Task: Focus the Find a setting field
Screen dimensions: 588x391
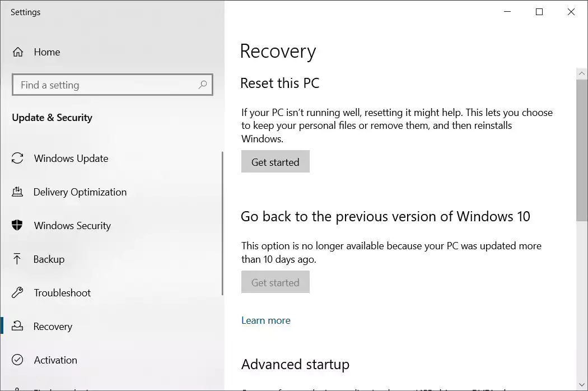Action: coord(113,85)
